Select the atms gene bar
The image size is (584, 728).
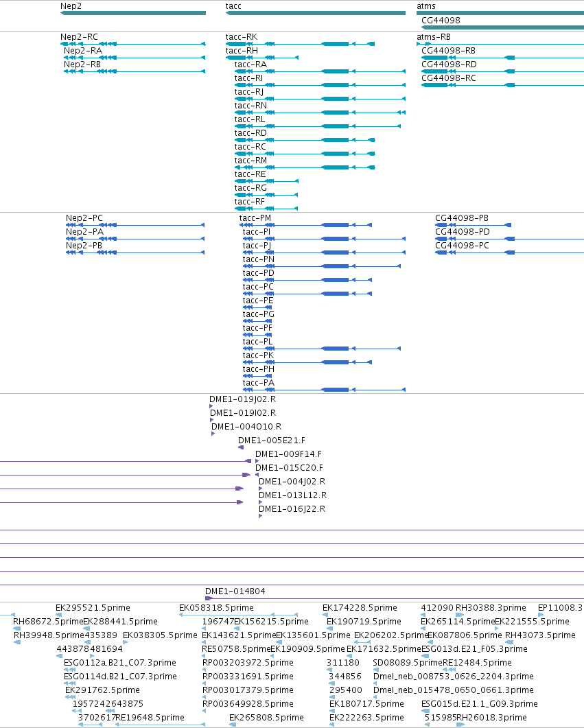[x=500, y=13]
